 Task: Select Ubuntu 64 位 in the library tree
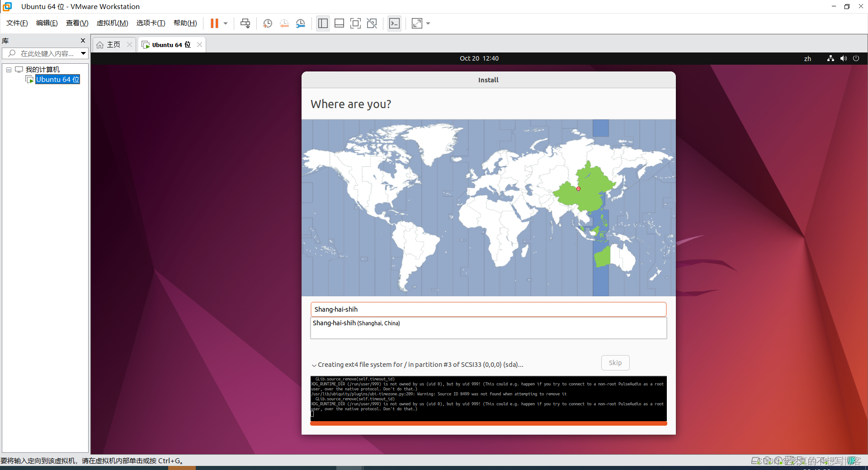pyautogui.click(x=58, y=79)
